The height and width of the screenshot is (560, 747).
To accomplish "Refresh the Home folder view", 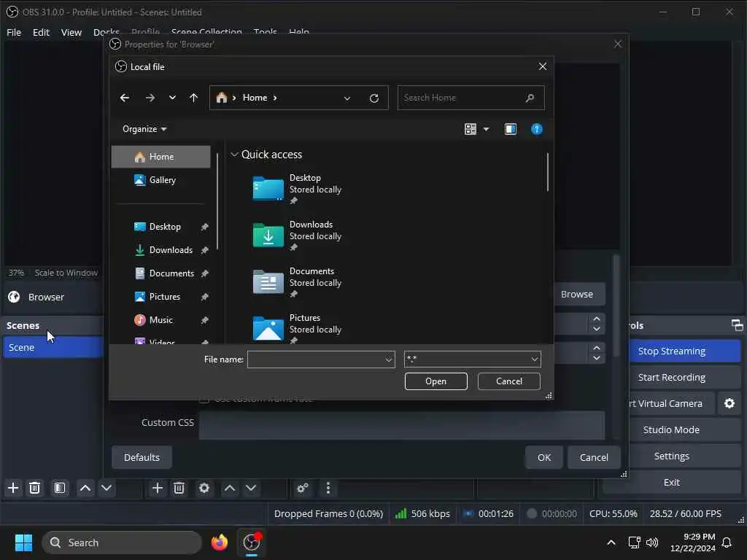I will pyautogui.click(x=374, y=98).
